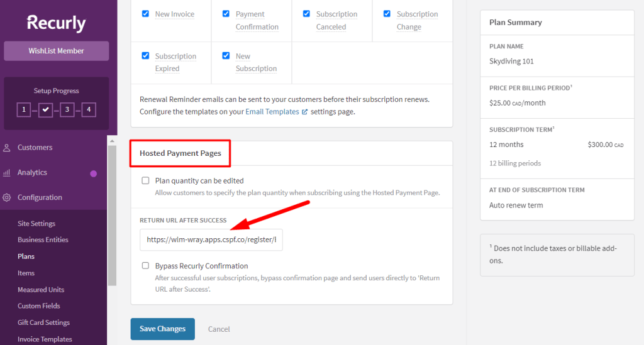Click the completed checkmark setup step
Viewport: 644px width, 345px height.
45,110
